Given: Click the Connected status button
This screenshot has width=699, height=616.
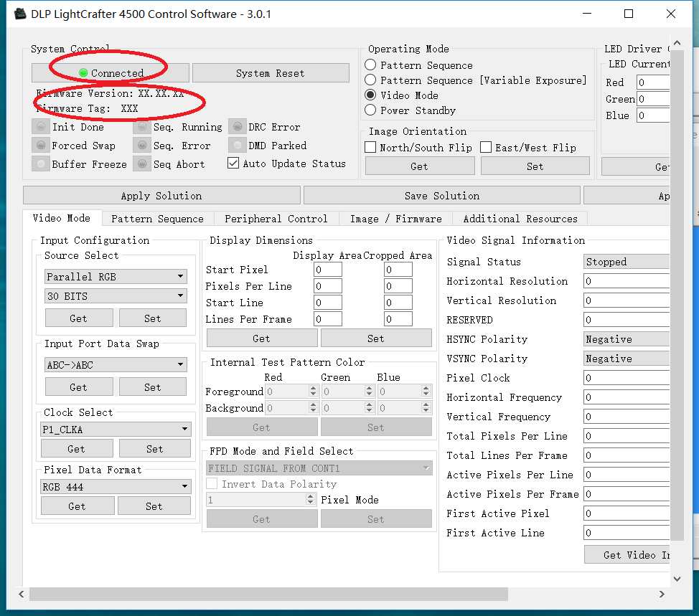Looking at the screenshot, I should [x=110, y=73].
